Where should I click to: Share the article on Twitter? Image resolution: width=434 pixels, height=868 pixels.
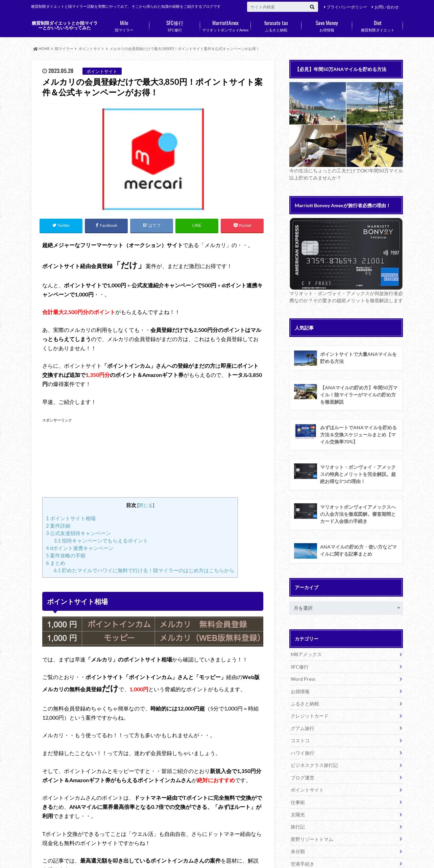point(61,225)
